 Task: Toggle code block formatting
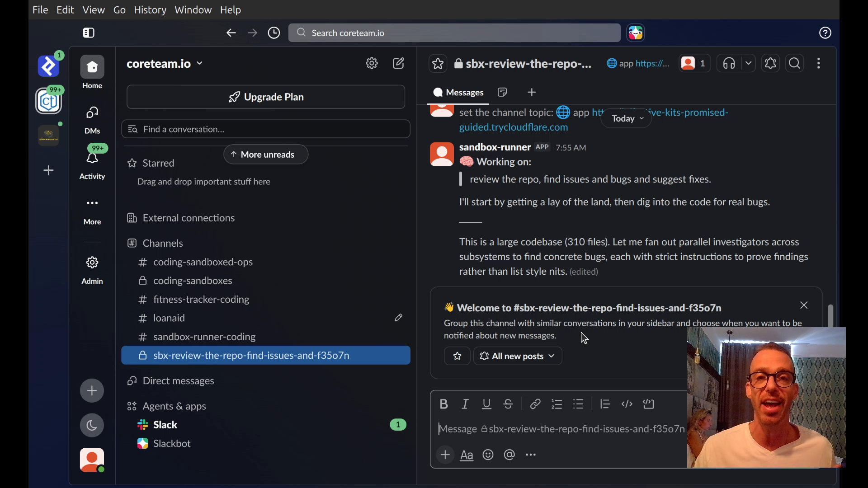649,404
